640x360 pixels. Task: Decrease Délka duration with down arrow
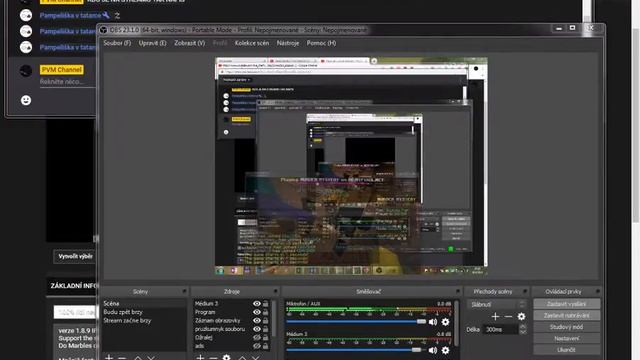click(x=523, y=332)
